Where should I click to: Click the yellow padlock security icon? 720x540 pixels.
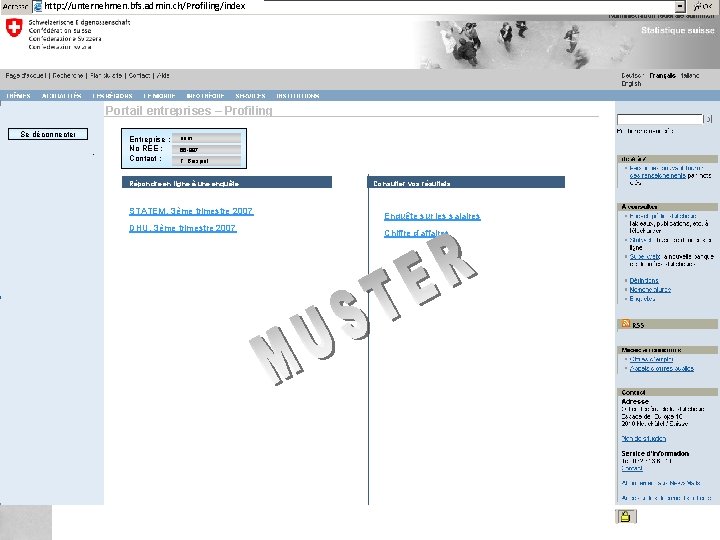625,517
